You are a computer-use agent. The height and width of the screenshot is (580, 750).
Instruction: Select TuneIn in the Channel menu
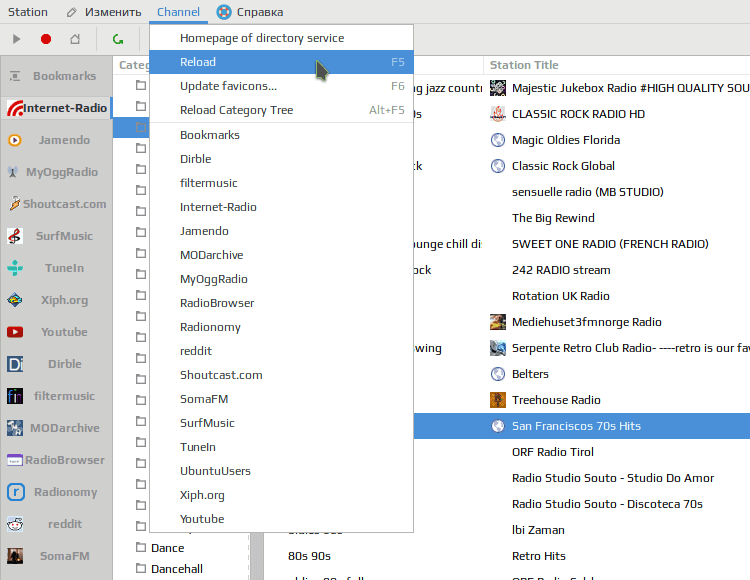pyautogui.click(x=281, y=447)
